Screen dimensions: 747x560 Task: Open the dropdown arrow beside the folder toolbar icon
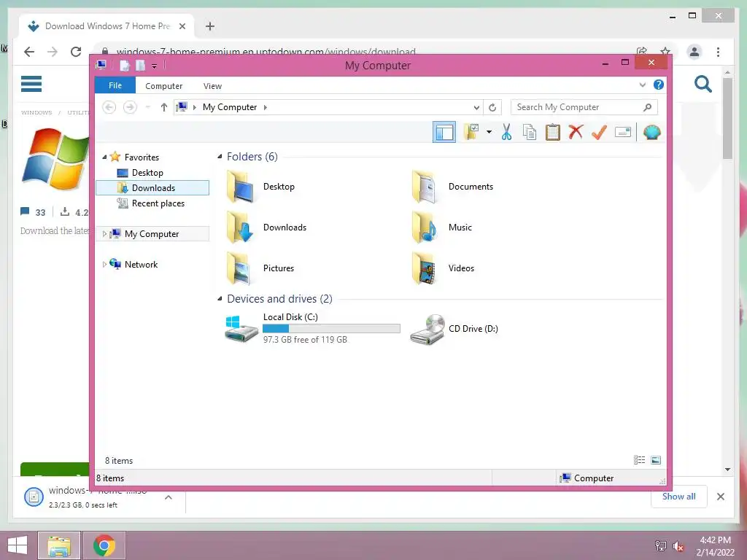pyautogui.click(x=489, y=132)
